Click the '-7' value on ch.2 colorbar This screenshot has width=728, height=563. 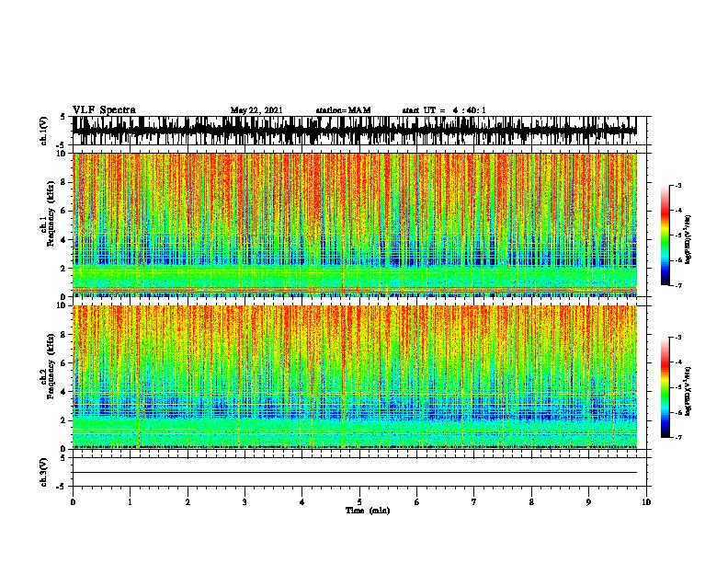pyautogui.click(x=677, y=437)
